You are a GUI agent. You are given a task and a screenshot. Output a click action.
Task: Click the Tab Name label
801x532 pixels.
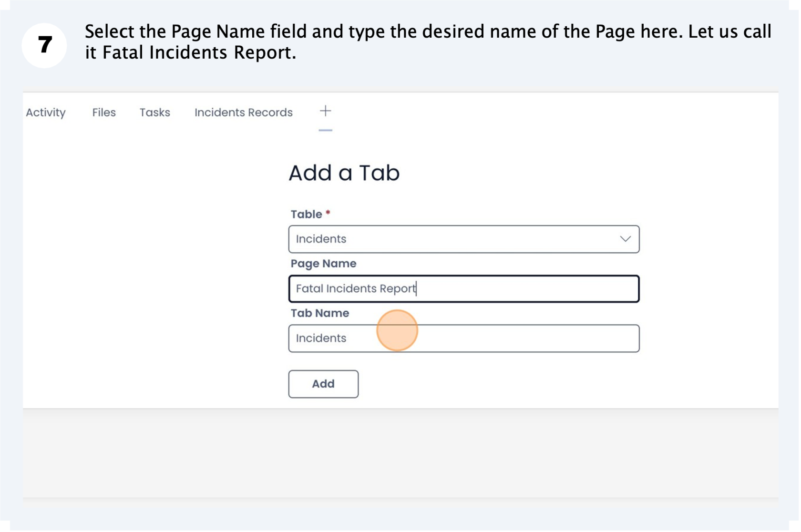pyautogui.click(x=320, y=313)
